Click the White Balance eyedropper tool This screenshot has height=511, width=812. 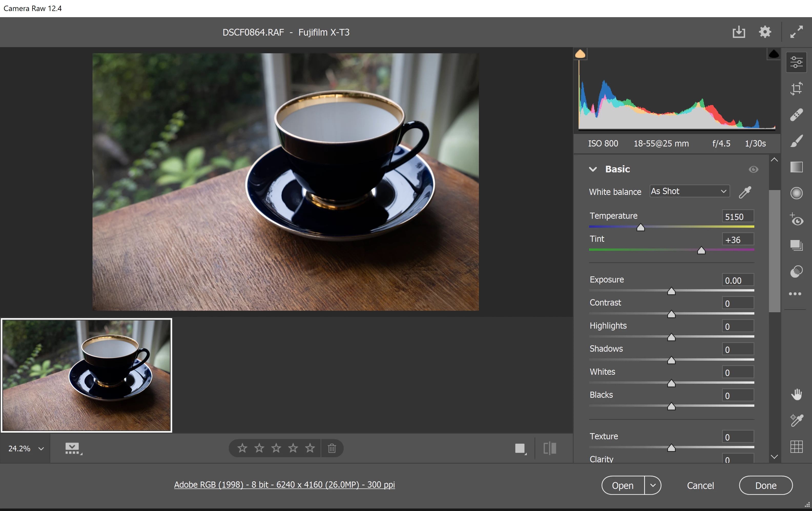(x=745, y=192)
